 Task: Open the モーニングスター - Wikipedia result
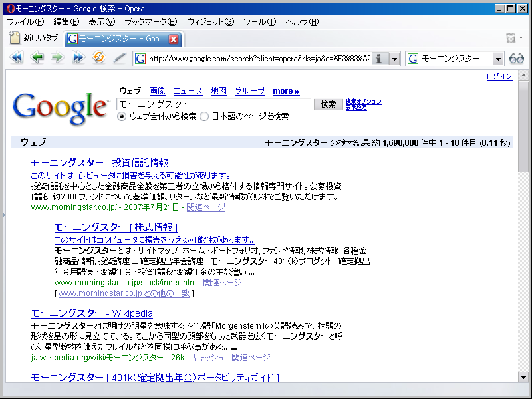pos(92,313)
